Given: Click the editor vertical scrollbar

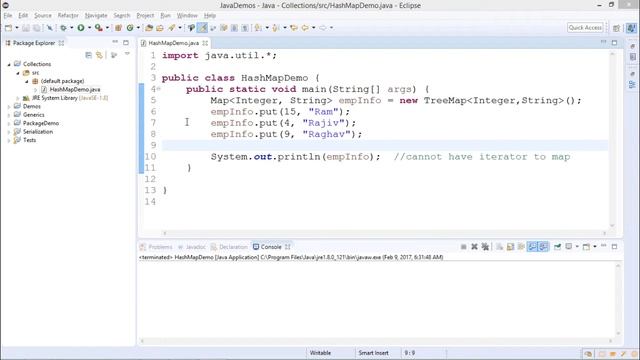Looking at the screenshot, I should (x=612, y=140).
